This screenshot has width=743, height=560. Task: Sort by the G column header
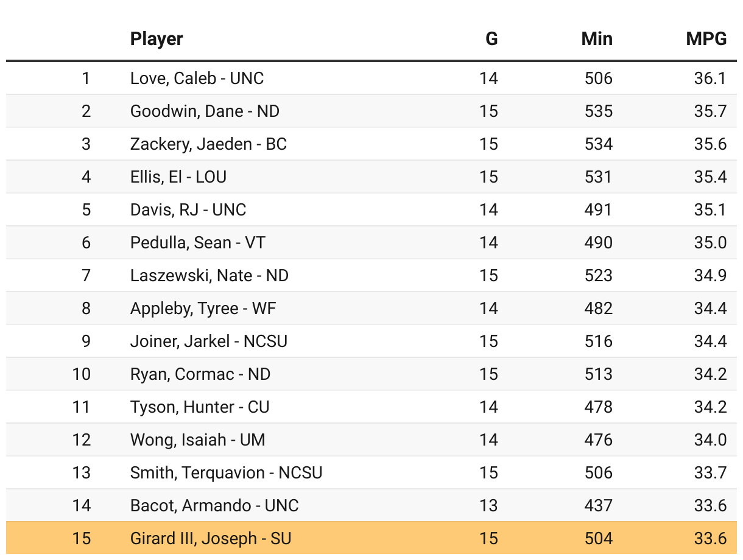pos(491,39)
